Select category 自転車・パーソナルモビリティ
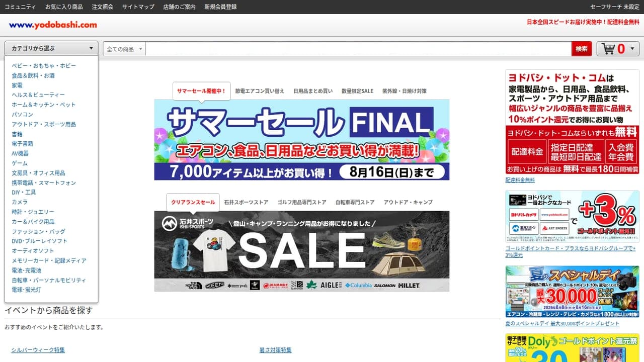This screenshot has width=644, height=362. pos(49,281)
